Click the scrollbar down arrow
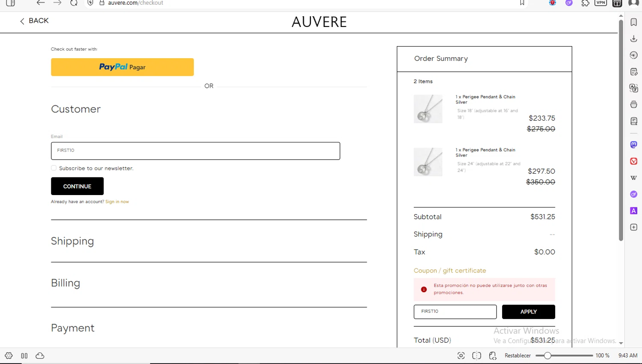This screenshot has height=364, width=642. coord(621,343)
